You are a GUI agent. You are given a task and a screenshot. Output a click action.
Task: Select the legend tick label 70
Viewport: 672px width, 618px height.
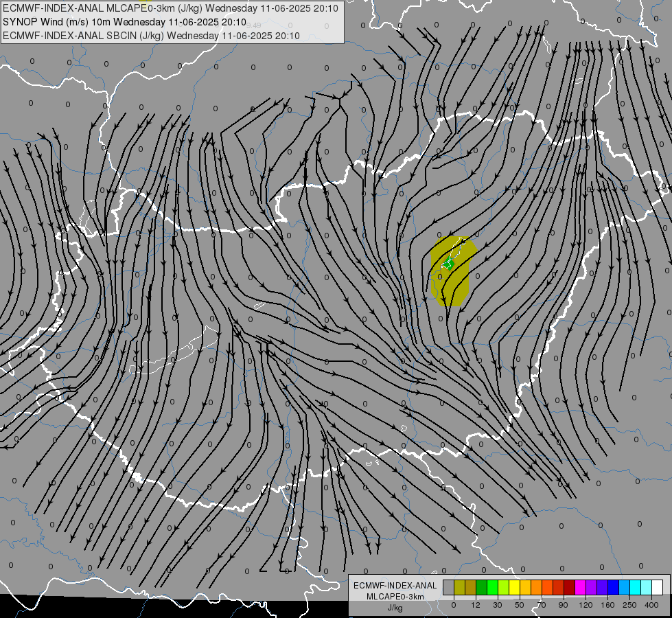[x=542, y=605]
